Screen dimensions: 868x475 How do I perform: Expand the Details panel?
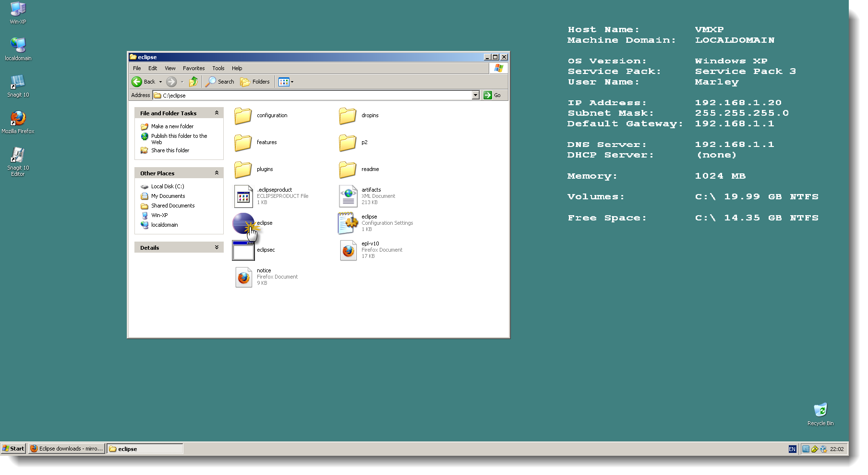pos(217,247)
